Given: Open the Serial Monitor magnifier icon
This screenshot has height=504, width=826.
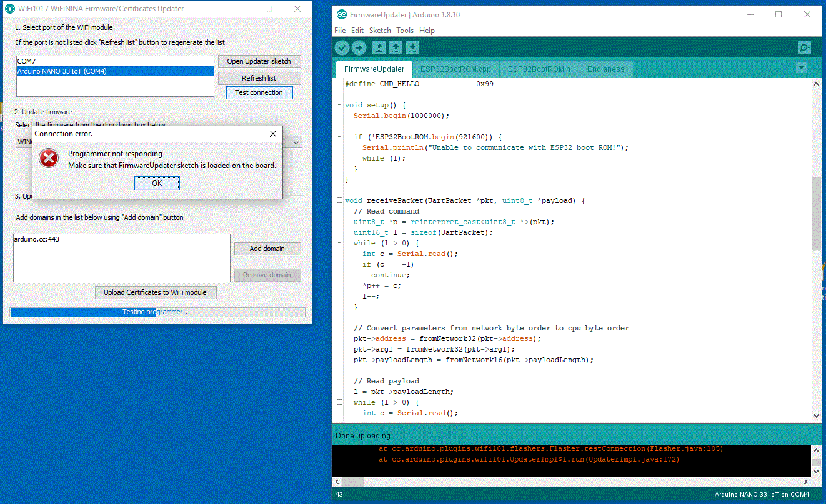Looking at the screenshot, I should pos(804,47).
